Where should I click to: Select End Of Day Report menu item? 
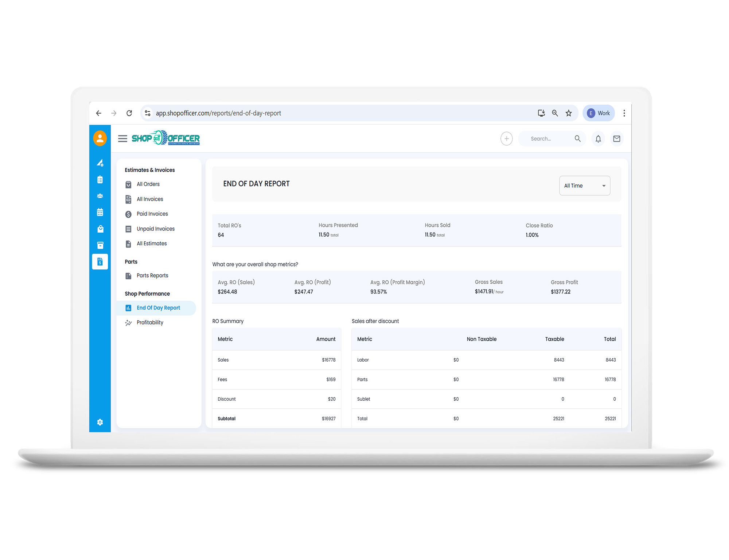158,308
